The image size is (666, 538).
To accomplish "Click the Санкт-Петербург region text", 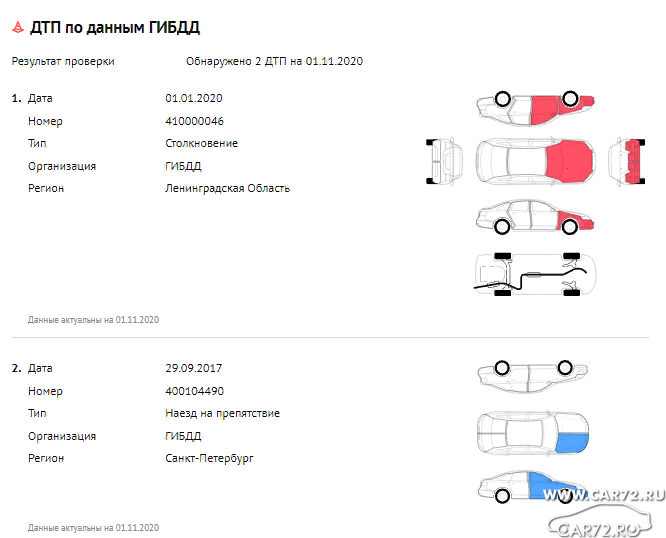I will pos(209,459).
